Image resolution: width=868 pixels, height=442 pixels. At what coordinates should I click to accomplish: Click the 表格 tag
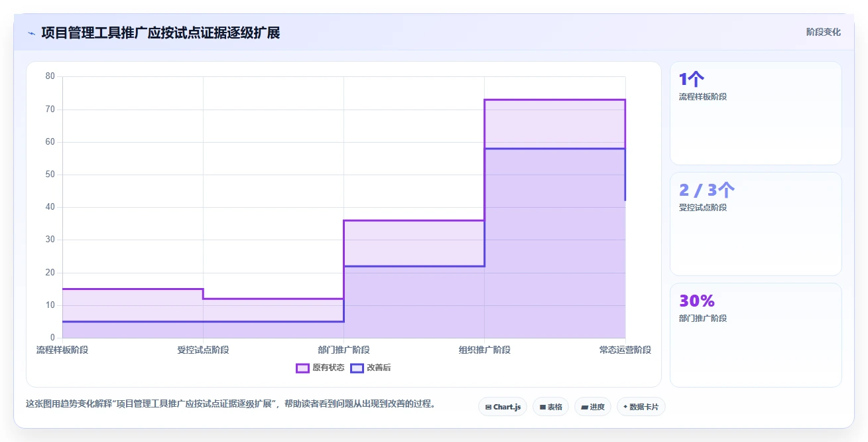(550, 407)
